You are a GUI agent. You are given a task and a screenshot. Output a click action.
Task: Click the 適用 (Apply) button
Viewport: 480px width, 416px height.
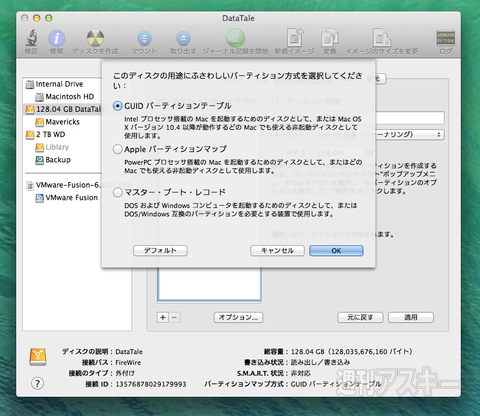[x=411, y=317]
